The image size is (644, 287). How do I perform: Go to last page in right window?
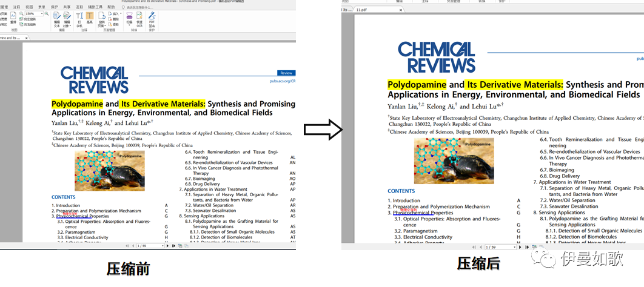[x=527, y=247]
